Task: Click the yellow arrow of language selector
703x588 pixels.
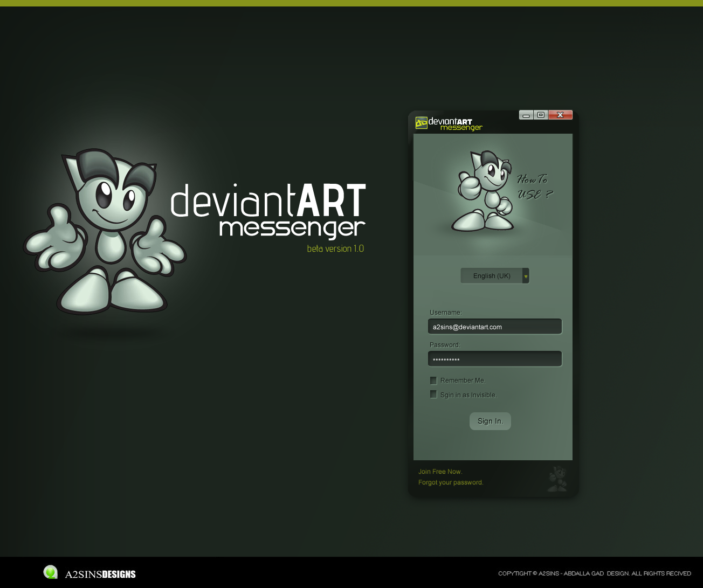Action: pyautogui.click(x=526, y=276)
